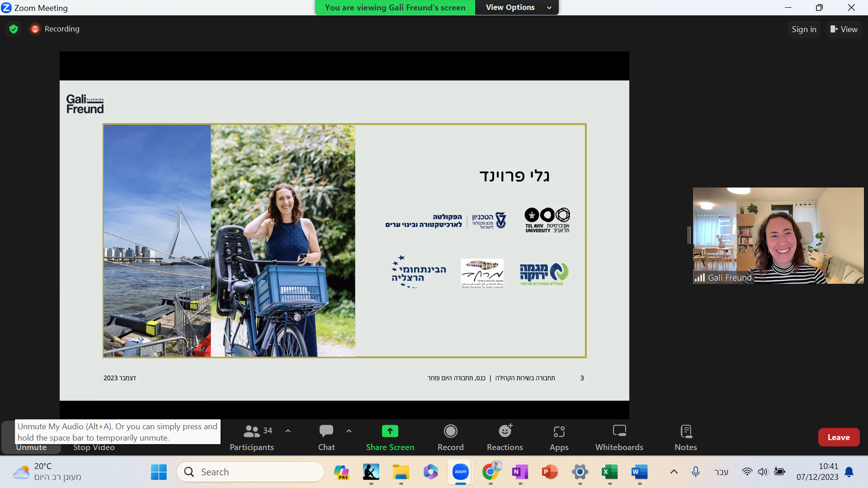This screenshot has height=488, width=868.
Task: Expand the arrow next to Participants
Action: [288, 431]
